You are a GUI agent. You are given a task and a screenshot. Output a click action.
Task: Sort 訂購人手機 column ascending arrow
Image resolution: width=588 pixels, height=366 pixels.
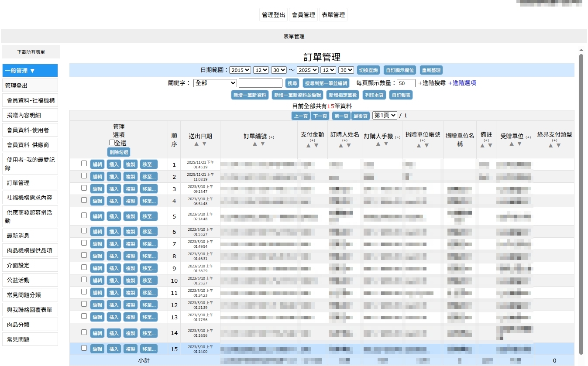[x=378, y=144]
